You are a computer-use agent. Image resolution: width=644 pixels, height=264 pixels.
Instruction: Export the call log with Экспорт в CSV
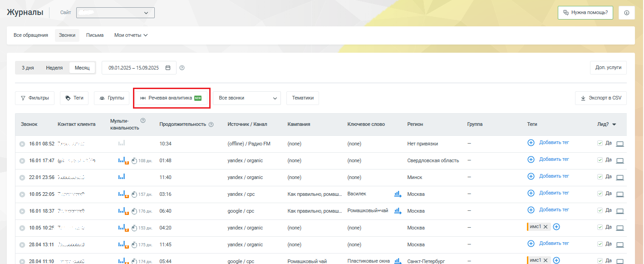[x=601, y=98]
